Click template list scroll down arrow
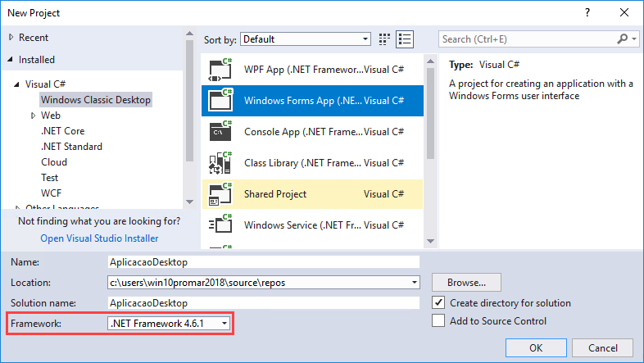The image size is (644, 363). [430, 241]
